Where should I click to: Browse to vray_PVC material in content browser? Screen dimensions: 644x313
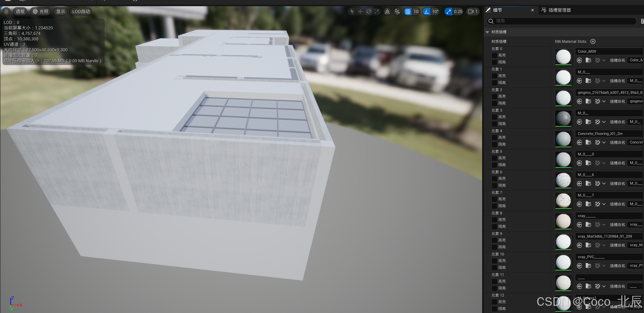pos(588,266)
